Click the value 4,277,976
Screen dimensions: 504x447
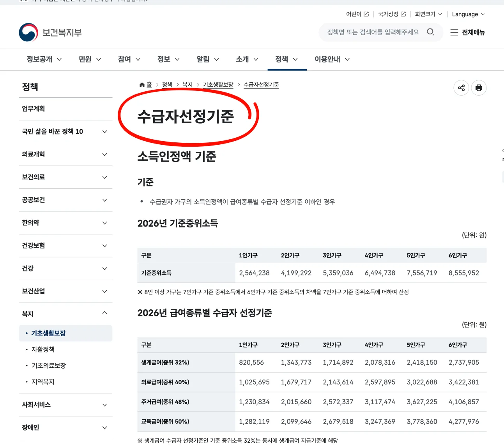(x=464, y=422)
